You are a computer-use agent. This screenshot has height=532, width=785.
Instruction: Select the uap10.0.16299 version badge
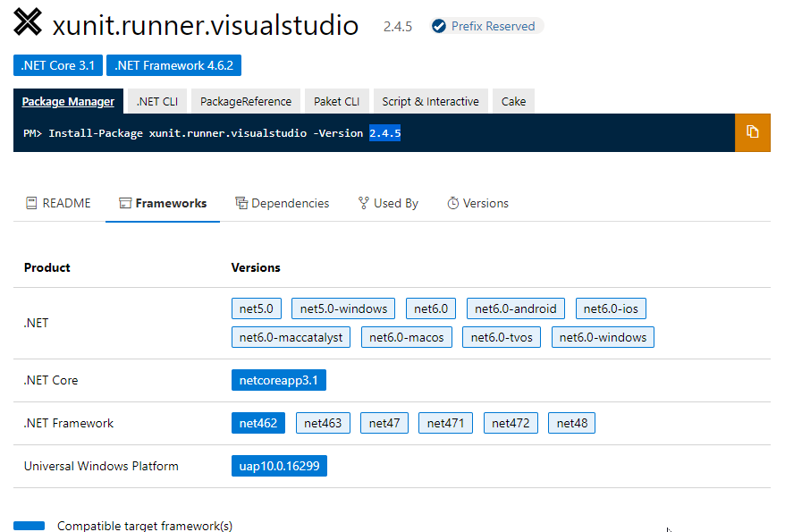279,465
